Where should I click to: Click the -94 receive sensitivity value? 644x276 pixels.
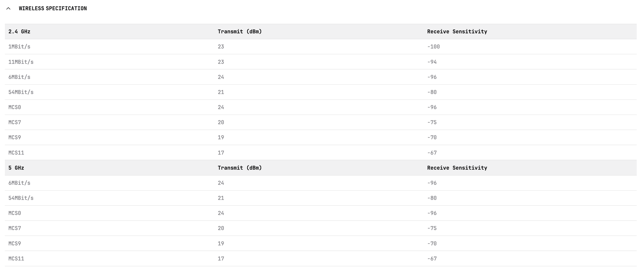(432, 62)
